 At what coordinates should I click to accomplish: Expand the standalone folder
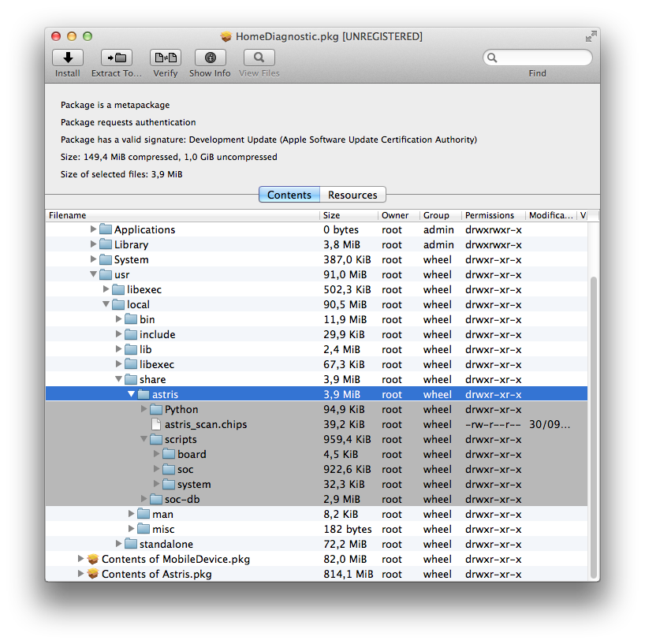click(118, 544)
